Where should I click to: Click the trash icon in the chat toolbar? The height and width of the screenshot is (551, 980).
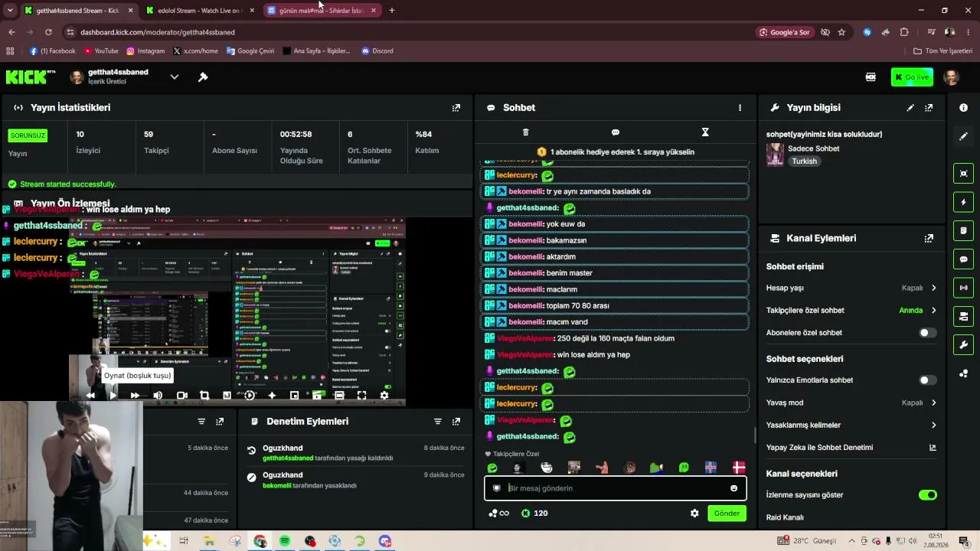pos(525,132)
